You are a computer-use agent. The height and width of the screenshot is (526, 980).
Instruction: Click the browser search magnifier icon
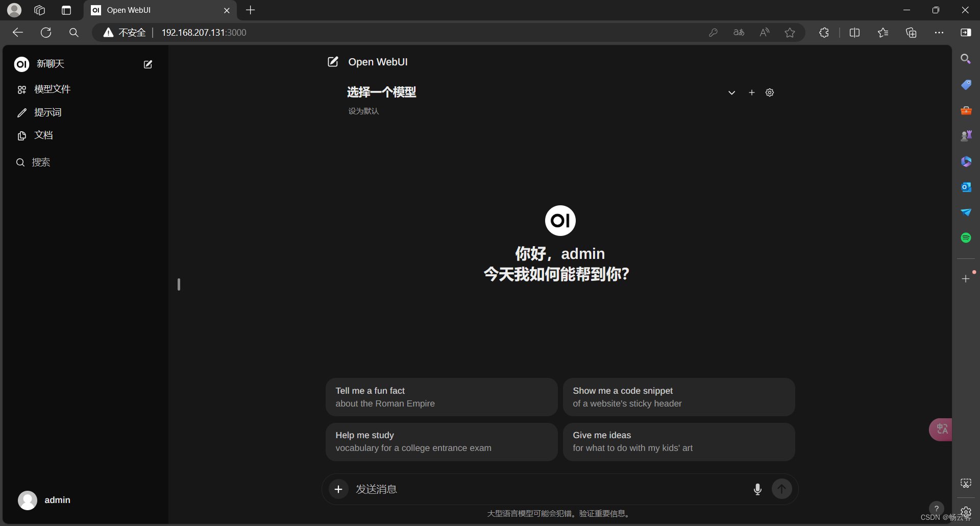(74, 33)
